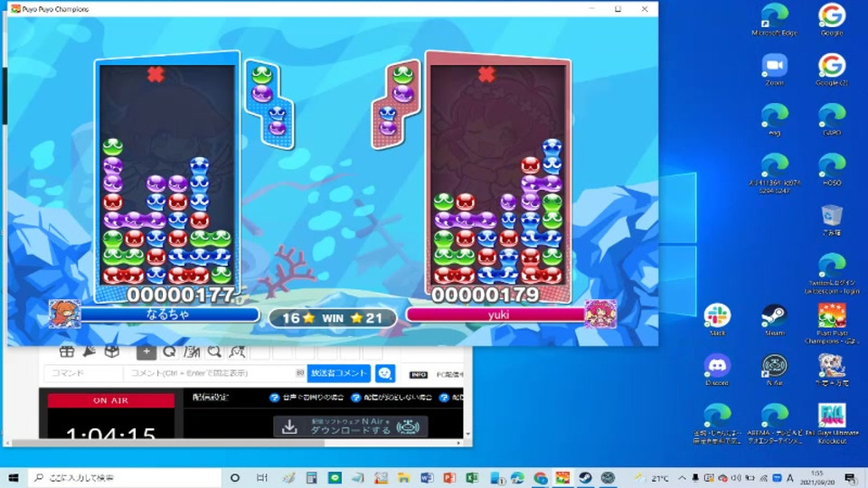Click the weather 21°C widget on the taskbar
The image size is (868, 488).
[652, 478]
